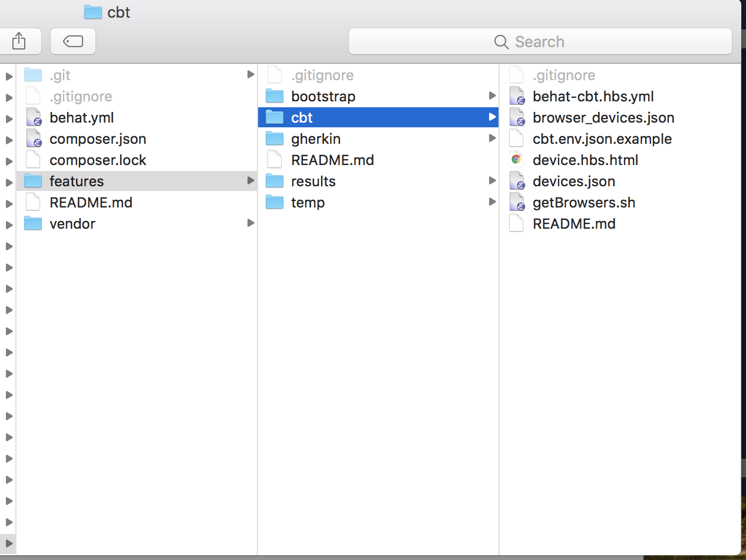Click the 'device.hbs.html' file name
The image size is (746, 560).
[x=586, y=160]
